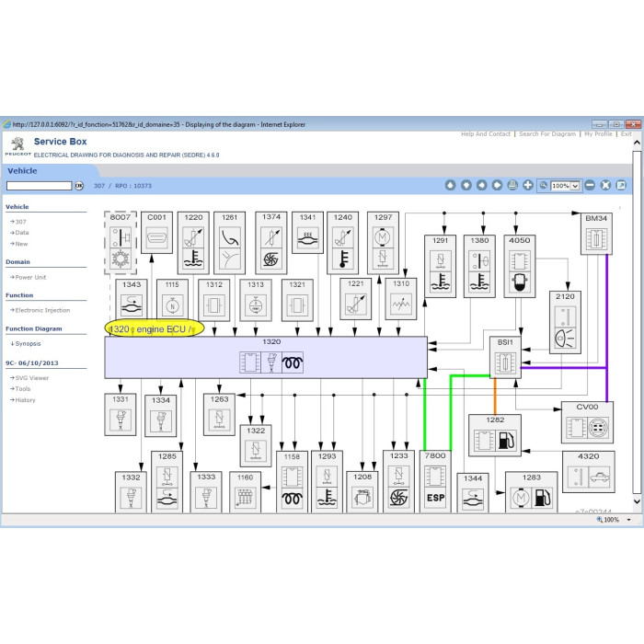644x644 pixels.
Task: Click the '9C- 06/10/2013' heading text
Action: click(32, 363)
